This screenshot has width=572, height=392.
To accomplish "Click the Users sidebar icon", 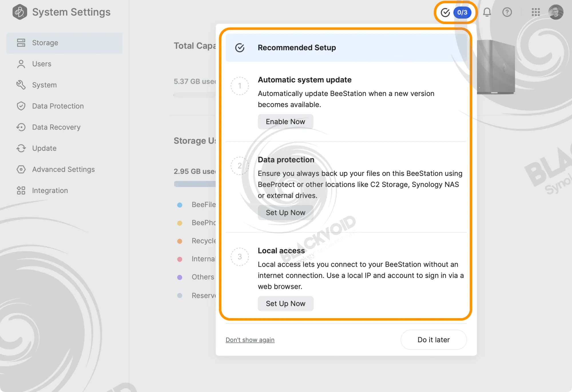I will click(21, 64).
